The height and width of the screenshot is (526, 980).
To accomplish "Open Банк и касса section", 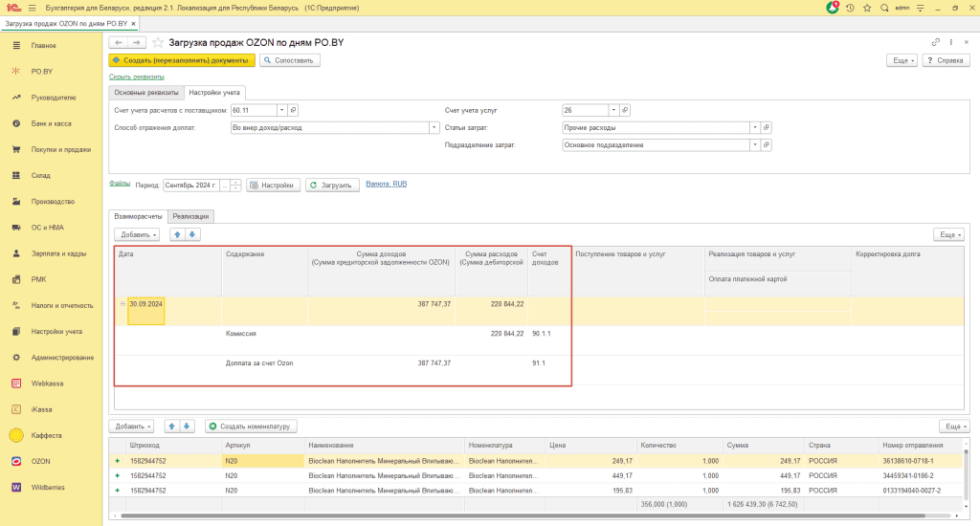I will coord(52,123).
